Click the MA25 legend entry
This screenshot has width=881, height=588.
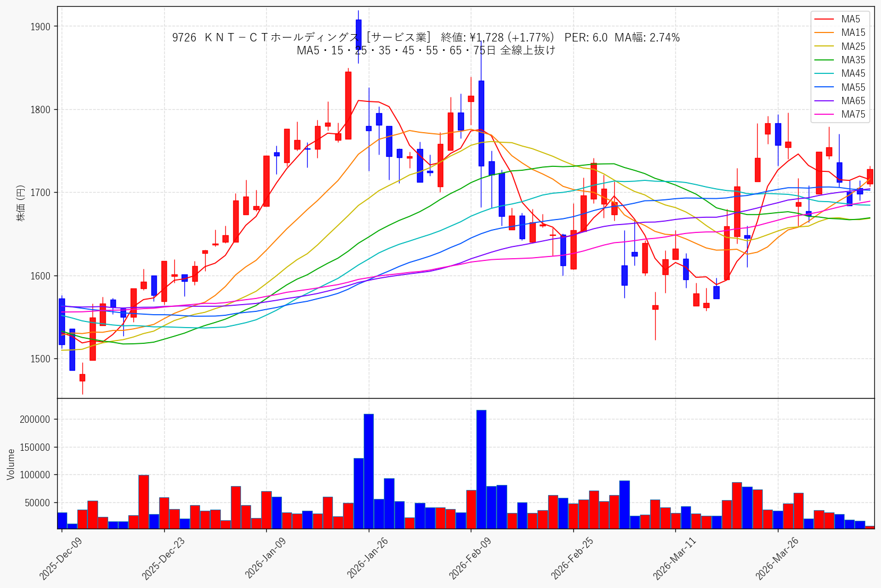point(839,46)
